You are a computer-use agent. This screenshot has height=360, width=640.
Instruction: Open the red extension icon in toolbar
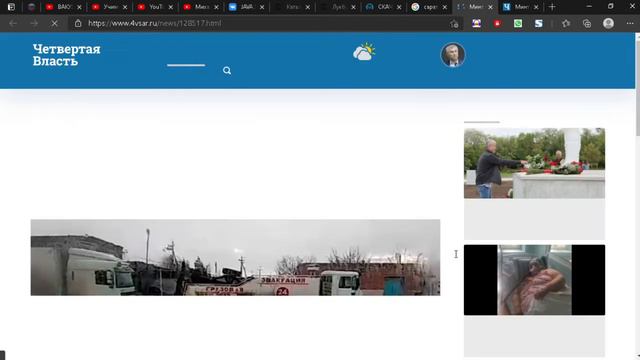pyautogui.click(x=497, y=24)
